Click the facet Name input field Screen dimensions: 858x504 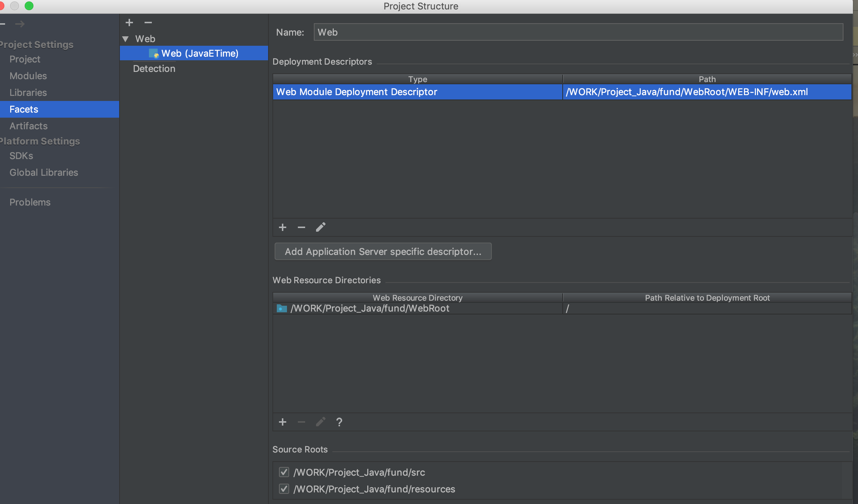click(x=578, y=32)
